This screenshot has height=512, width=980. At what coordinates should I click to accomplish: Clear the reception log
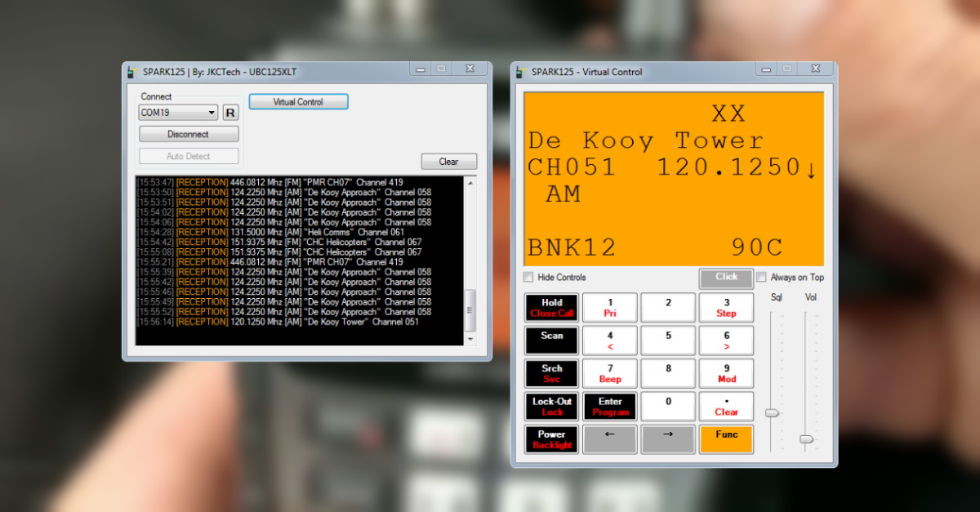pyautogui.click(x=448, y=162)
